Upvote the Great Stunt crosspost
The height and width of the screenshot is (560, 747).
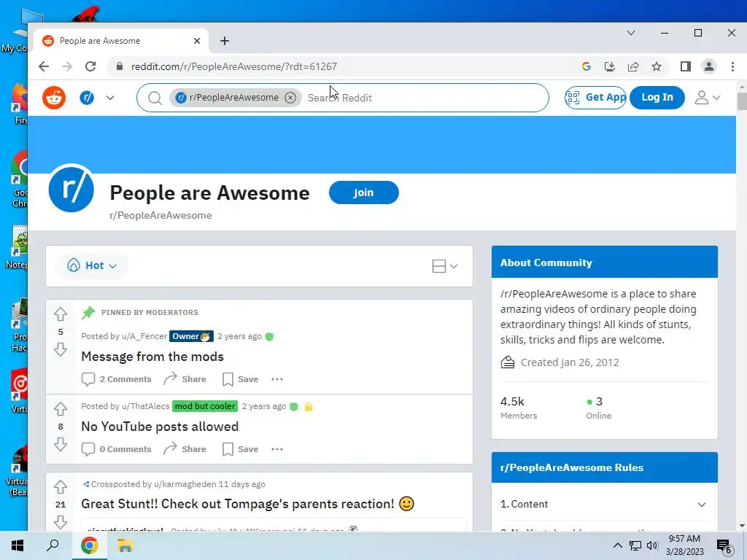(x=61, y=487)
